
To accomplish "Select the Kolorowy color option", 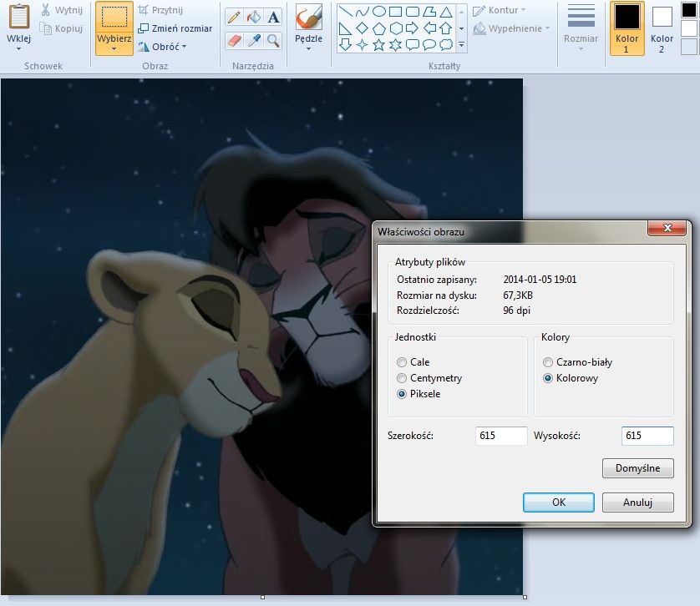I will point(548,378).
